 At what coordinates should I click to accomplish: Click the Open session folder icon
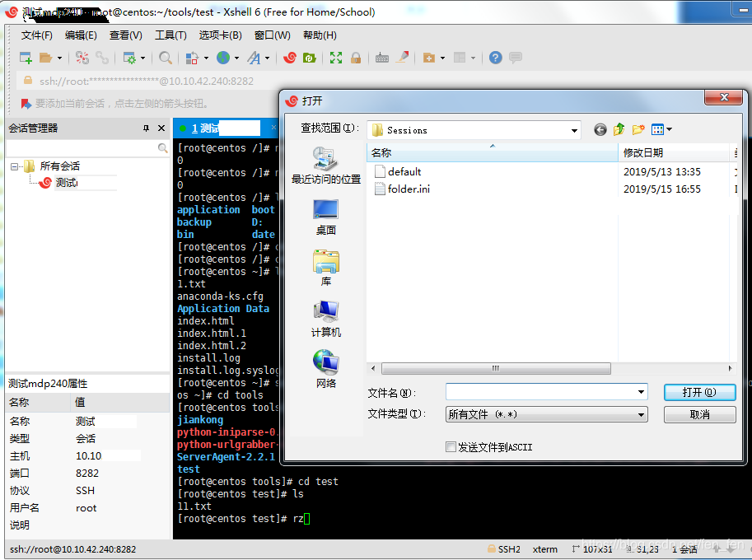pos(45,58)
